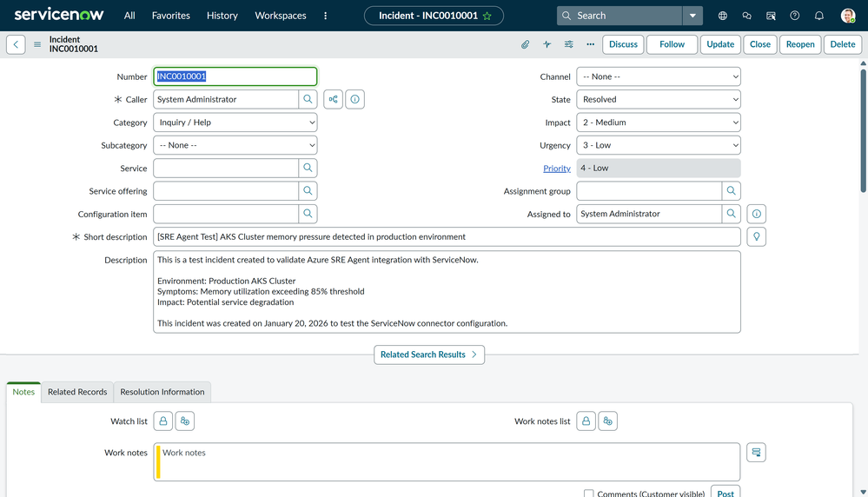Screen dimensions: 868x497
Task: Open the State dropdown showing Resolved
Action: (659, 99)
